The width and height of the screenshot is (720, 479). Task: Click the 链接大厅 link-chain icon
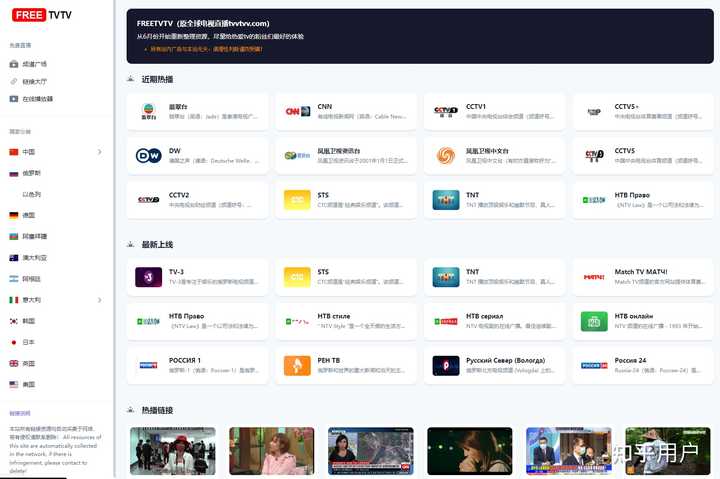(14, 81)
